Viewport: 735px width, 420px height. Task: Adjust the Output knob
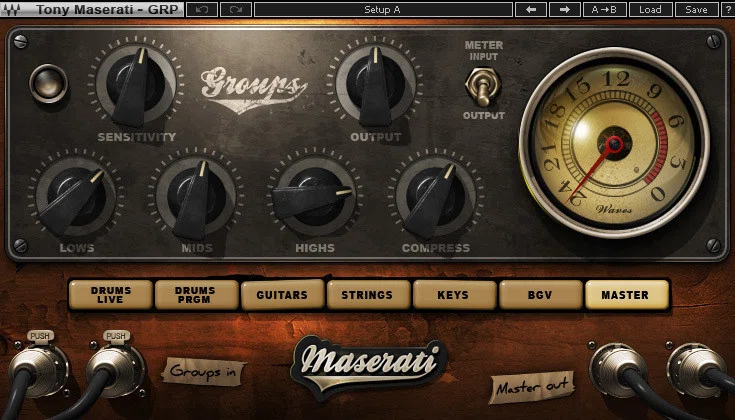pos(375,83)
